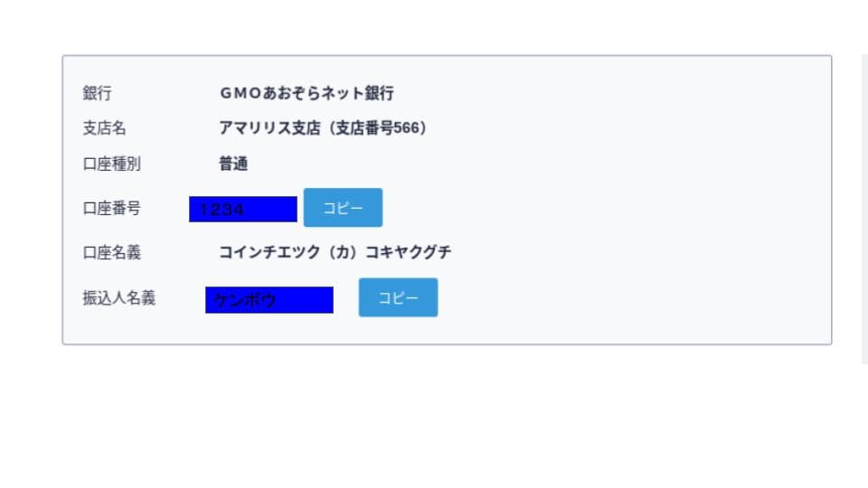
Task: Click the コキヤクグチ text in account holder
Action: coord(408,252)
